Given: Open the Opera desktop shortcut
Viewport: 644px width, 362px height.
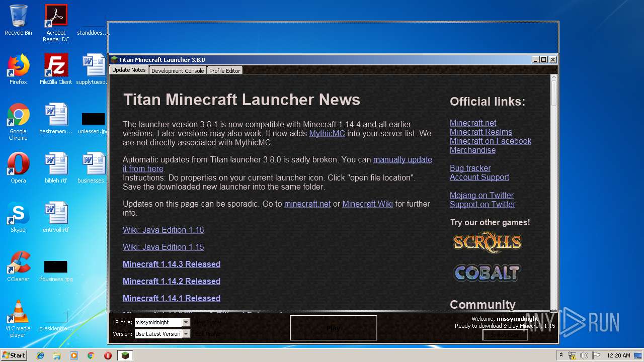Looking at the screenshot, I should coord(18,168).
